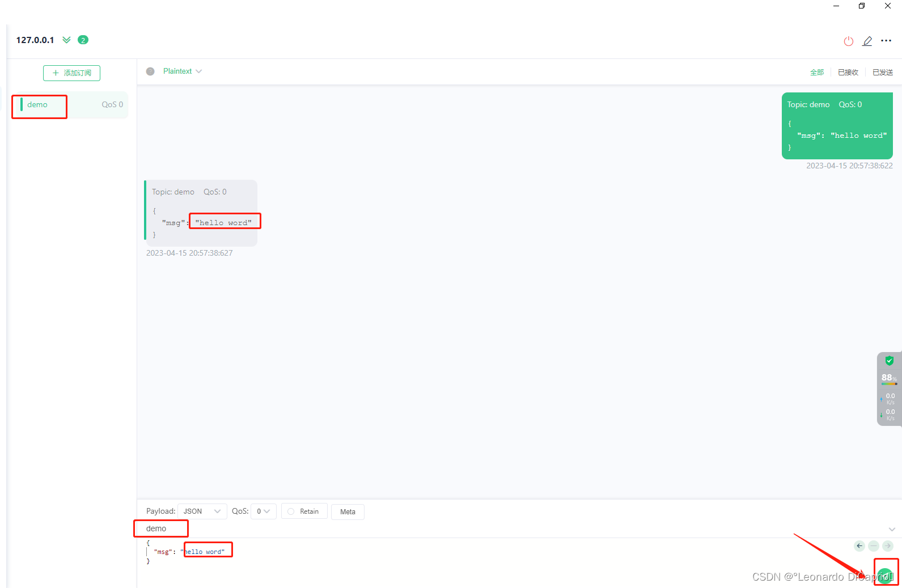This screenshot has width=902, height=588.
Task: Open the edit connection pencil icon
Action: pyautogui.click(x=867, y=41)
